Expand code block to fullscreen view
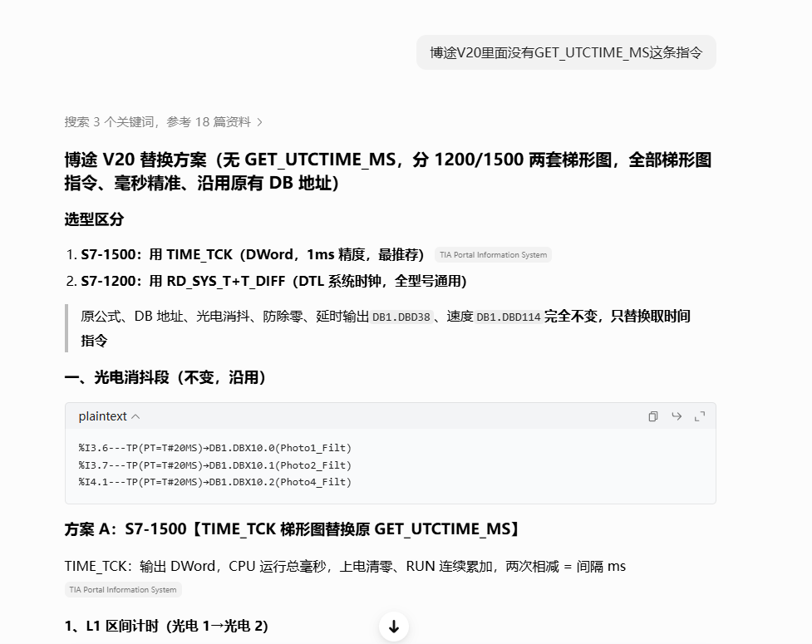The height and width of the screenshot is (644, 812). point(700,416)
